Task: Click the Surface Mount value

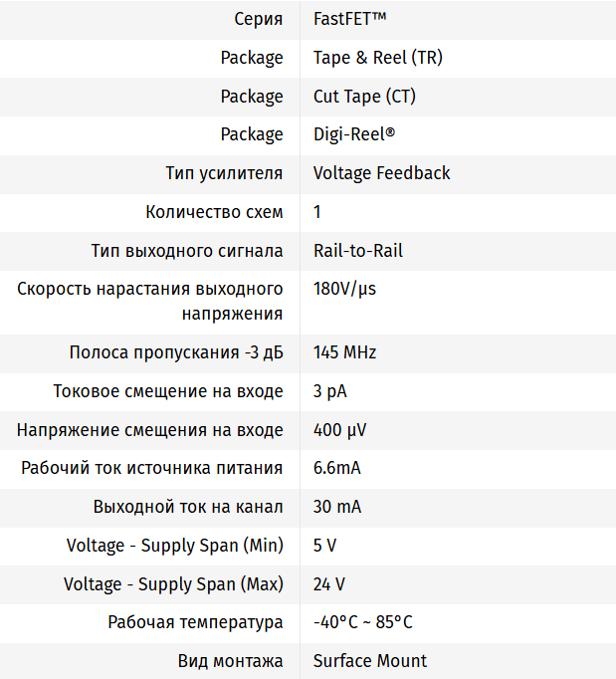Action: [369, 661]
